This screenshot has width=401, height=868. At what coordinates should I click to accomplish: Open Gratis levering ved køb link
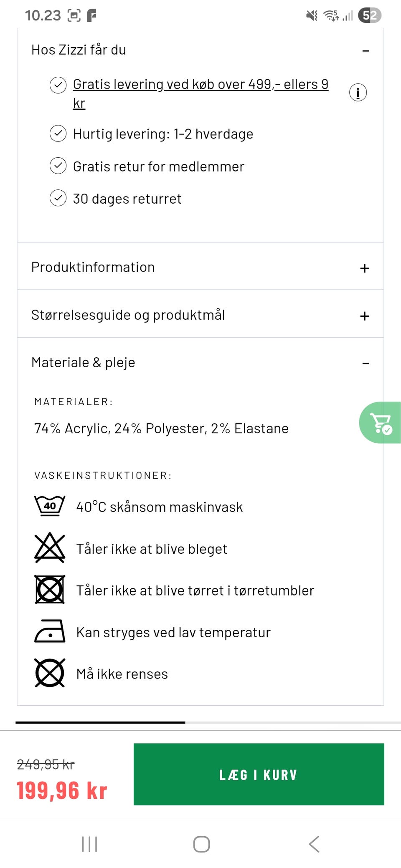(x=200, y=85)
